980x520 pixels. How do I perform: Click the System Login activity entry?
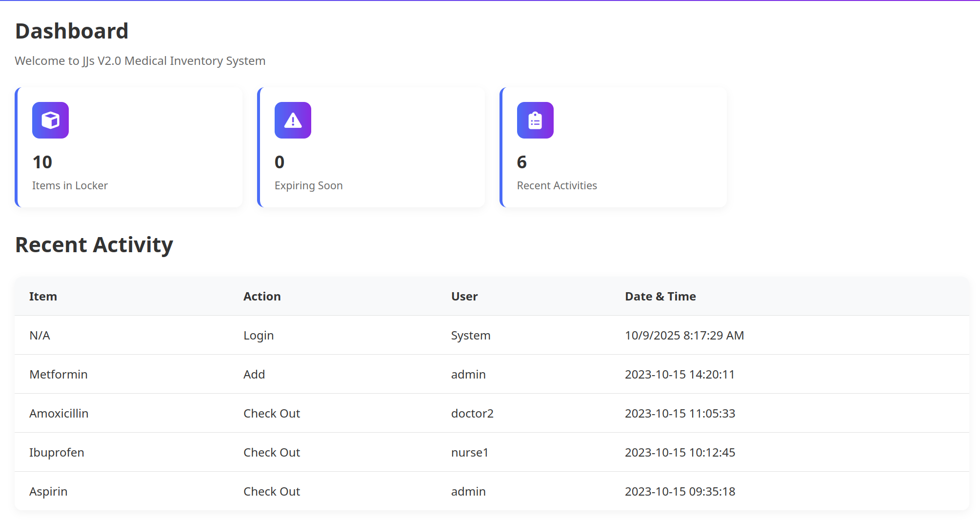(341, 335)
